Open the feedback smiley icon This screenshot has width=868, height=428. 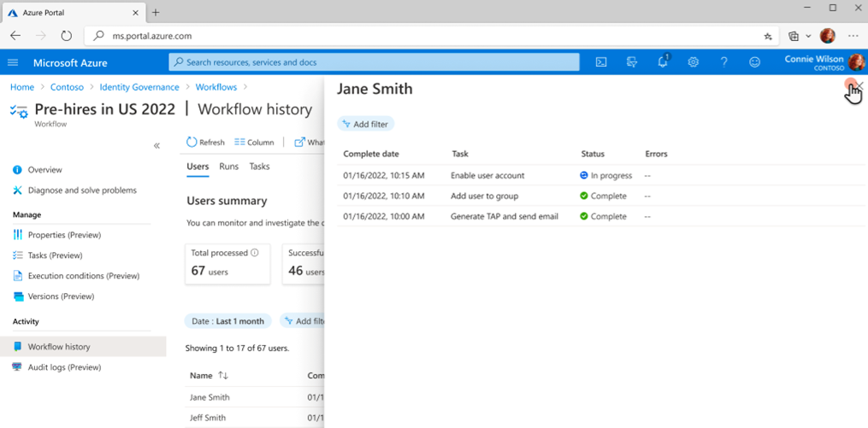point(754,62)
